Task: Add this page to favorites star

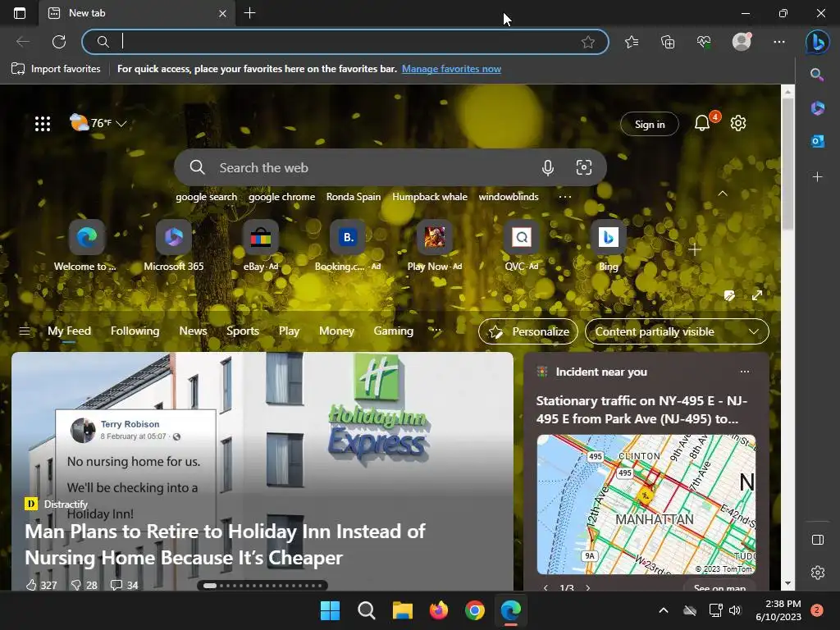Action: pos(587,42)
